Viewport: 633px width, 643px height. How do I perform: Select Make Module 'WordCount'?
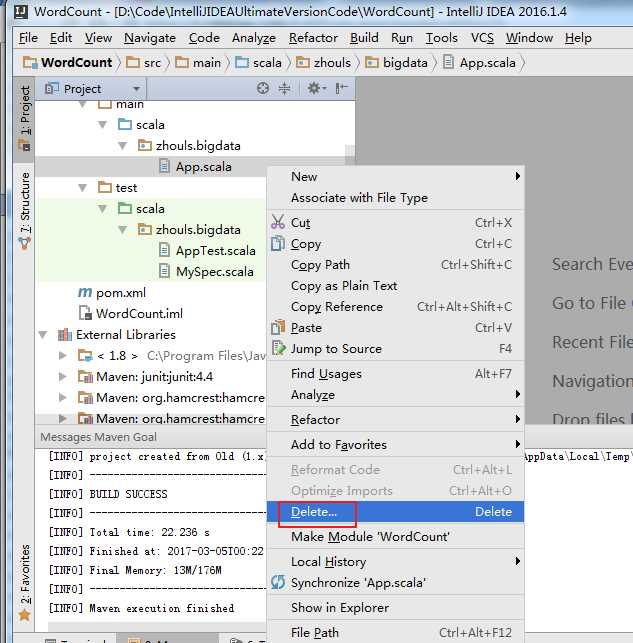(396, 536)
